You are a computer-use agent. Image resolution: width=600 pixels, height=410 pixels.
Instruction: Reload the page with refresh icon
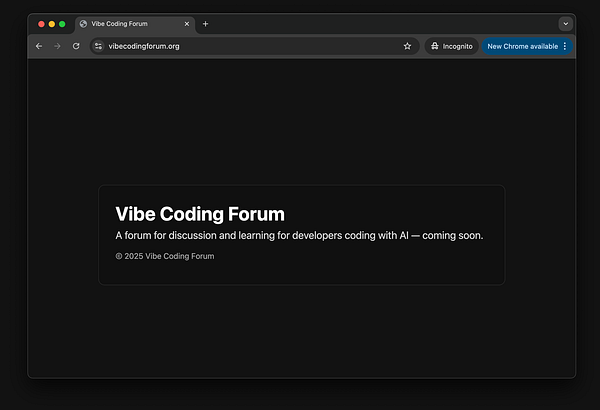pos(76,46)
